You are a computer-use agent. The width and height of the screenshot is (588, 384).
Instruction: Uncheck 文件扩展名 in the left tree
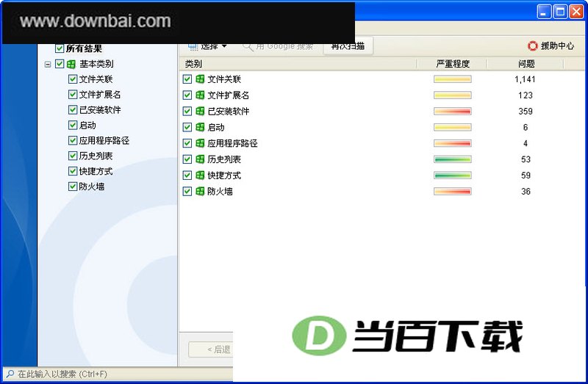tap(73, 95)
